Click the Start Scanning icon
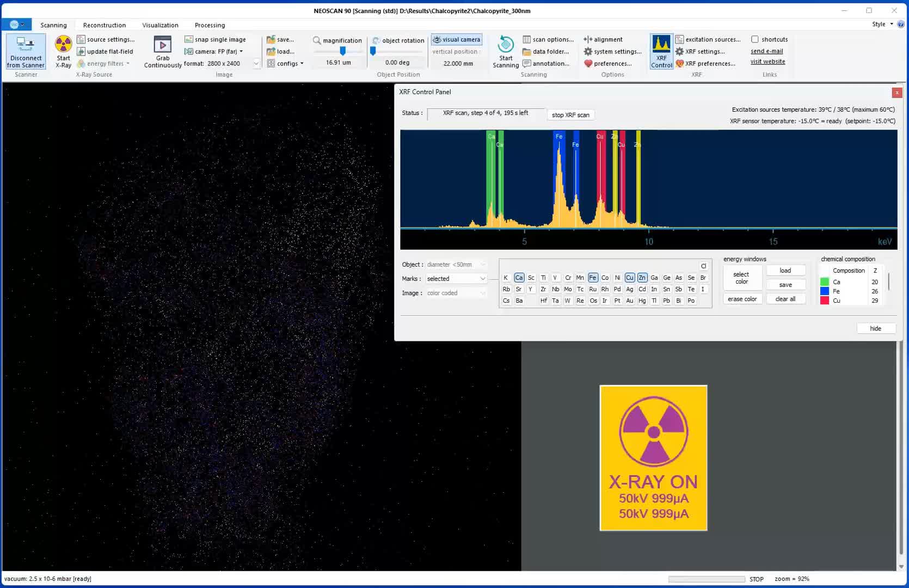Image resolution: width=909 pixels, height=588 pixels. [x=506, y=45]
